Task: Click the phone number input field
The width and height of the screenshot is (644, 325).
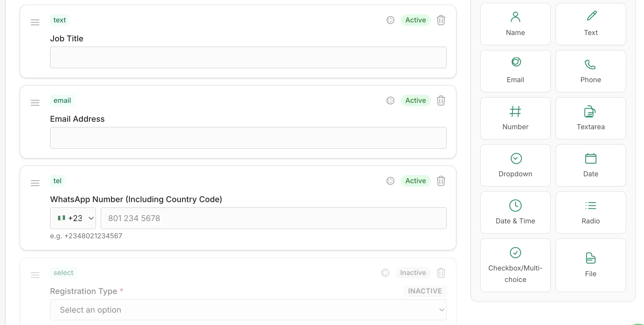Action: [273, 218]
